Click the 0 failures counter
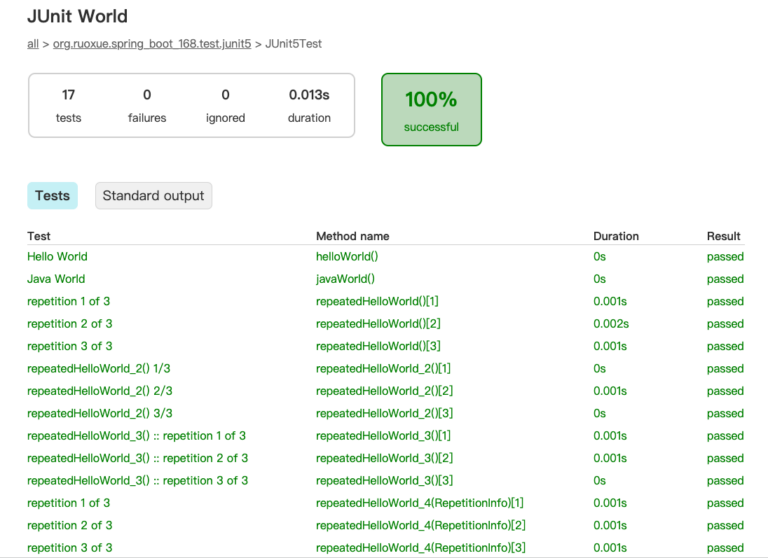The image size is (768, 558). pyautogui.click(x=147, y=105)
